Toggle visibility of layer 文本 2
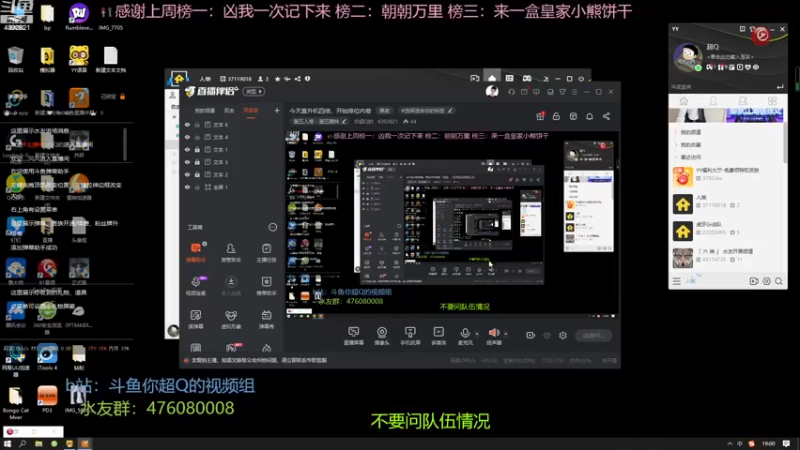 click(x=187, y=174)
